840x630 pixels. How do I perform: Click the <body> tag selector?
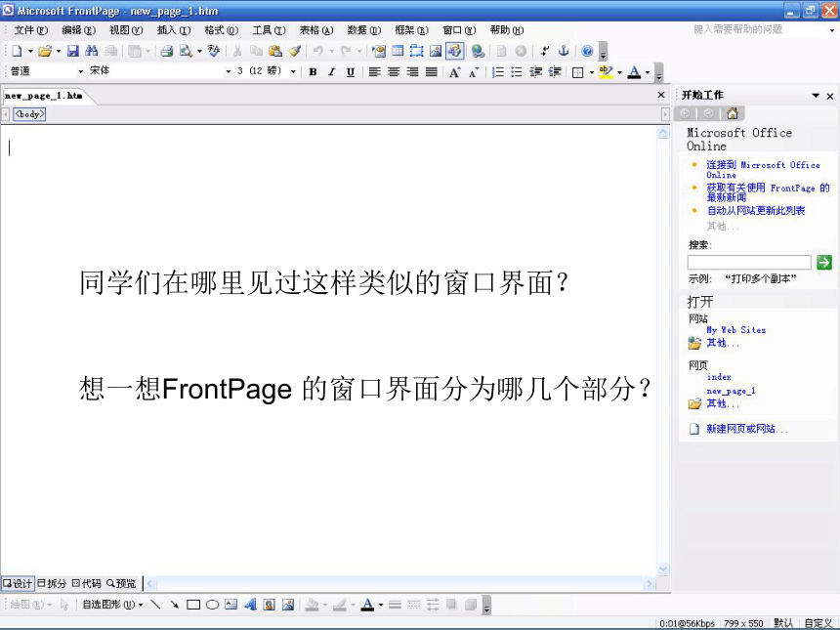tap(29, 114)
